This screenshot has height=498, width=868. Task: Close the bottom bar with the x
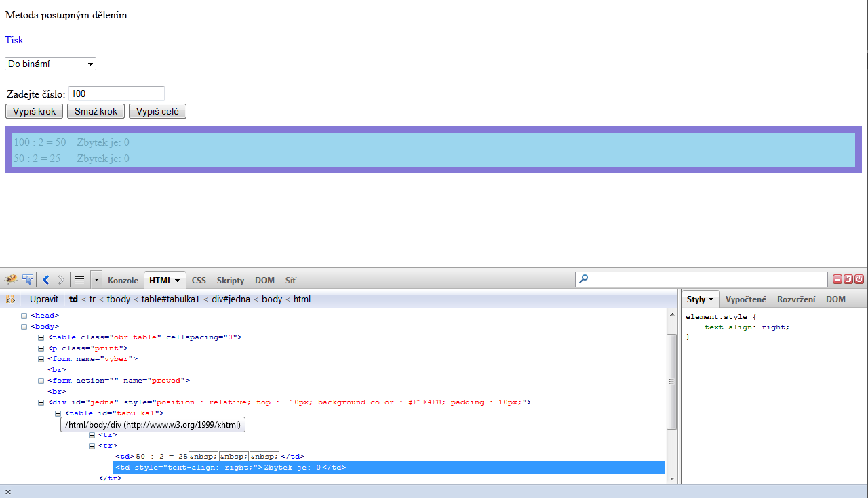coord(8,492)
